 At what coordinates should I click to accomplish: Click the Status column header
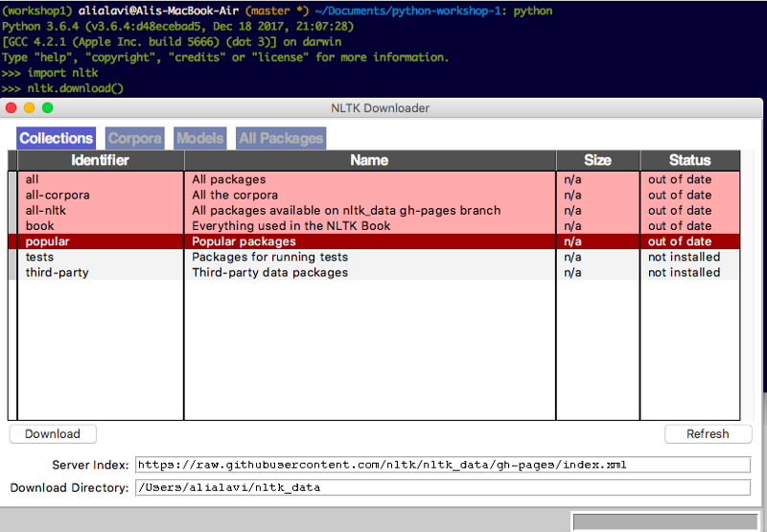coord(689,160)
